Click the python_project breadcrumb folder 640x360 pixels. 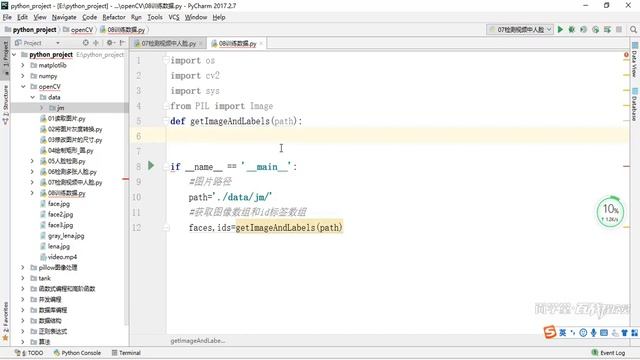point(31,30)
